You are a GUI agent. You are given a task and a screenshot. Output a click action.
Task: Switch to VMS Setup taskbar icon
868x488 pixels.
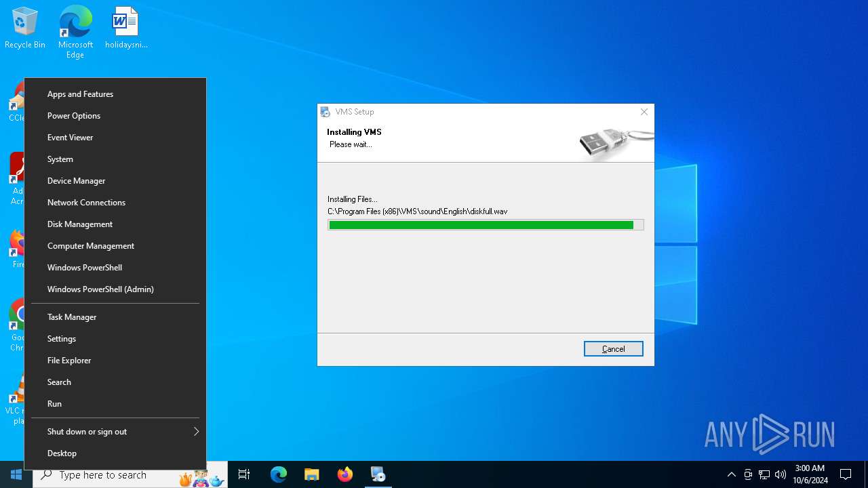(378, 474)
